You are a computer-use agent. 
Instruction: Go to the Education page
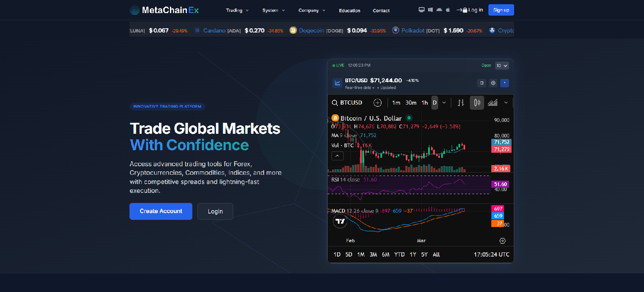pyautogui.click(x=350, y=11)
